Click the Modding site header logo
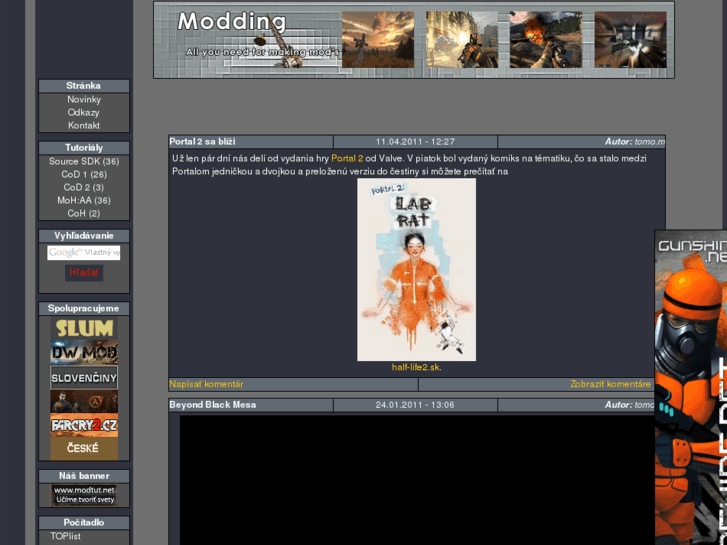727x545 pixels. [232, 22]
